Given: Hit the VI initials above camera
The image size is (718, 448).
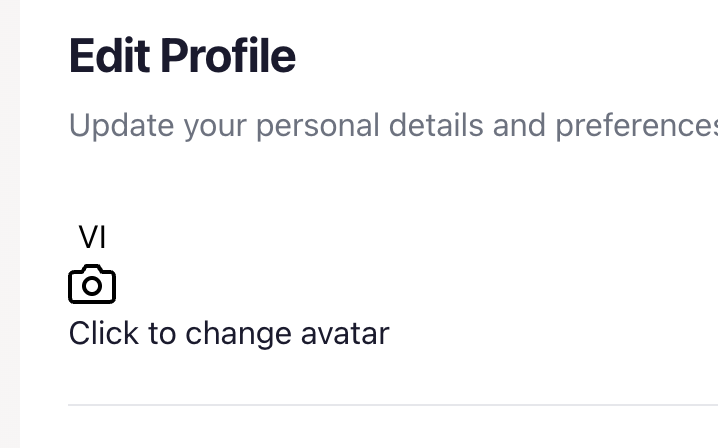Looking at the screenshot, I should coord(92,237).
